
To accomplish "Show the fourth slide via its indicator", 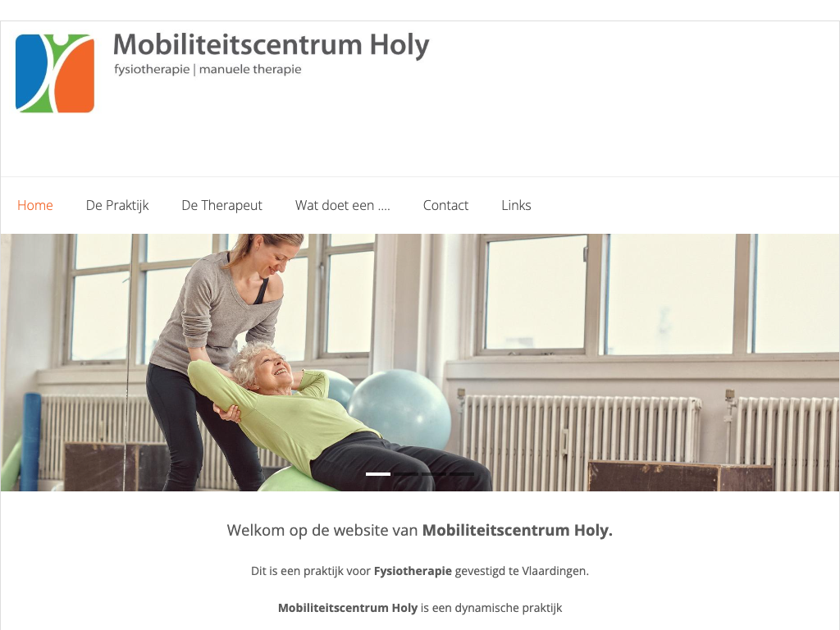I will (462, 474).
